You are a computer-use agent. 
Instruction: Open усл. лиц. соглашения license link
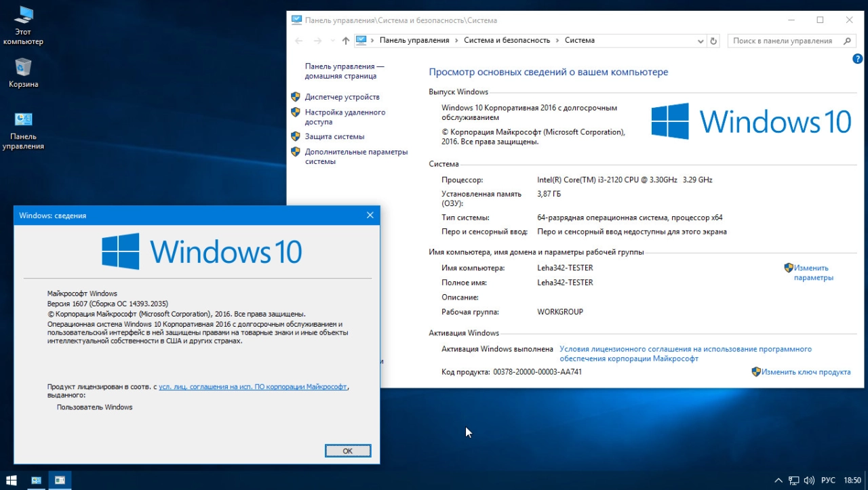253,386
